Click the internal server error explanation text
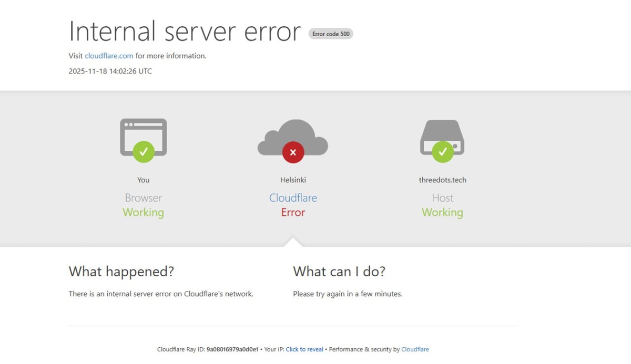 161,294
